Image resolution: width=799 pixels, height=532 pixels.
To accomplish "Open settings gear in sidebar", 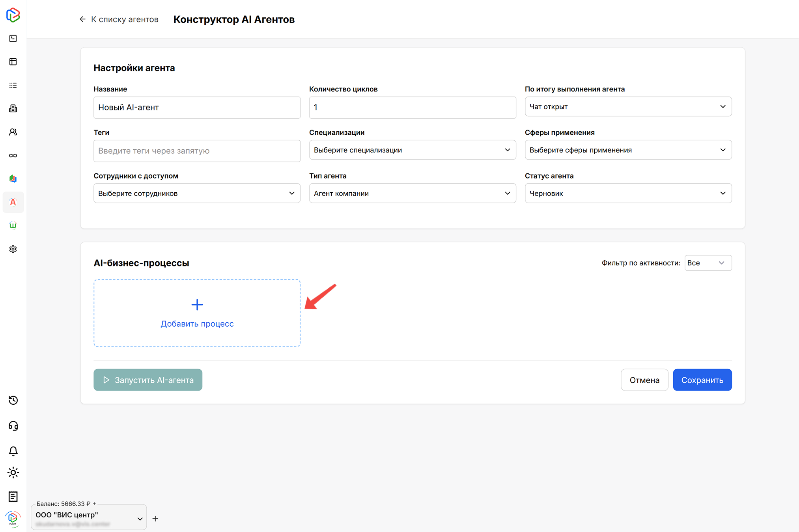I will pyautogui.click(x=13, y=249).
